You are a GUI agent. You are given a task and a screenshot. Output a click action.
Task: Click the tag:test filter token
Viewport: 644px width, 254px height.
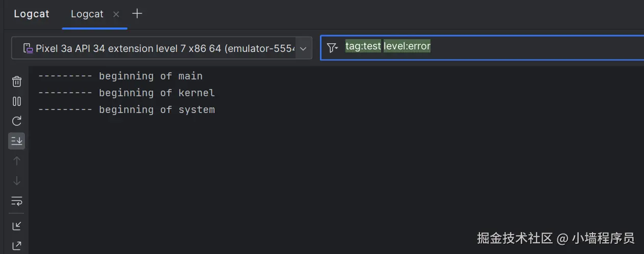pyautogui.click(x=363, y=46)
